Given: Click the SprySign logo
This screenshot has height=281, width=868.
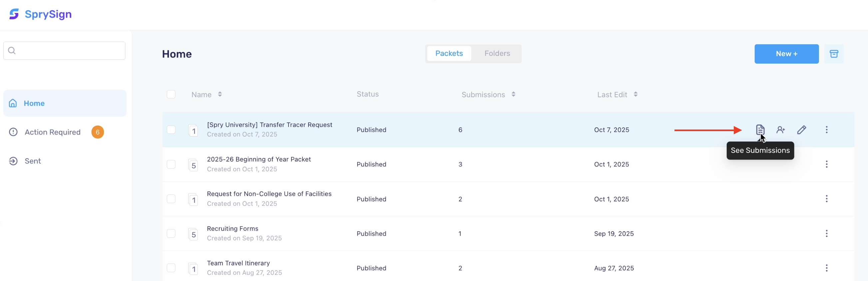Looking at the screenshot, I should point(14,14).
